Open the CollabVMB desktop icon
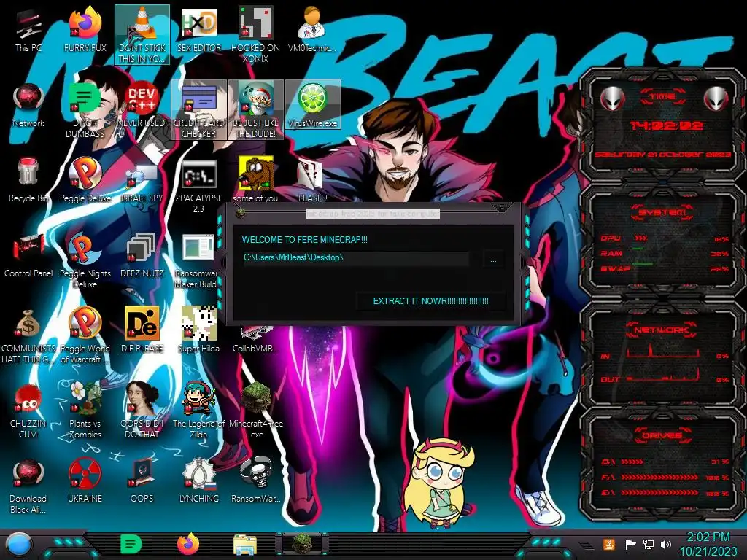The image size is (747, 560). click(x=256, y=339)
